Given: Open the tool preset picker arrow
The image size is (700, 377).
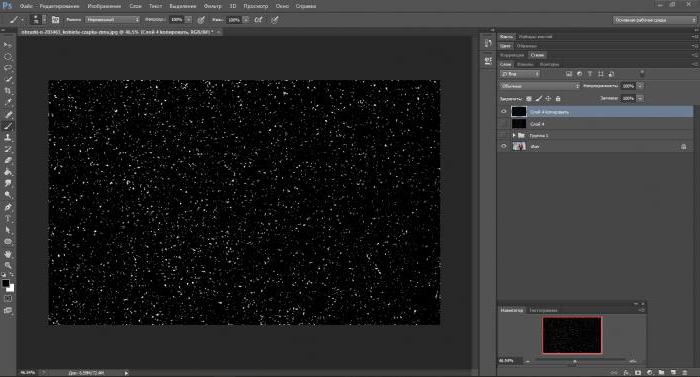Looking at the screenshot, I should [21, 20].
